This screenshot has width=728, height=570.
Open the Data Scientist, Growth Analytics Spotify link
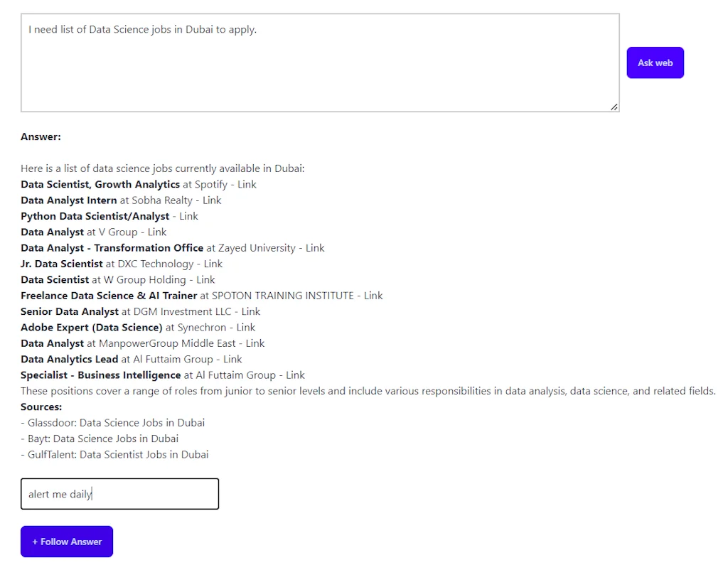pos(246,184)
